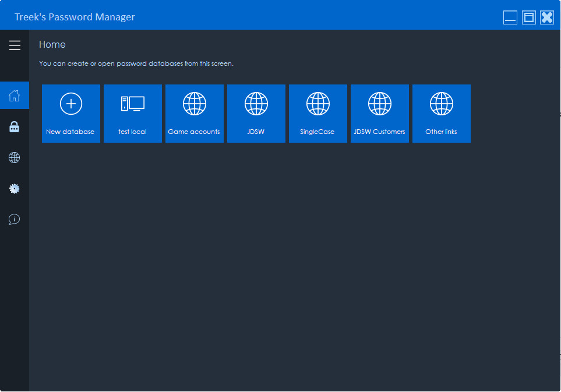Select the Home icon in the sidebar

15,96
